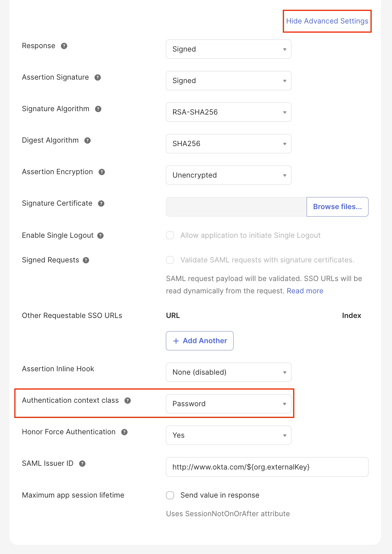Click Signature Certificate help icon

(x=101, y=203)
